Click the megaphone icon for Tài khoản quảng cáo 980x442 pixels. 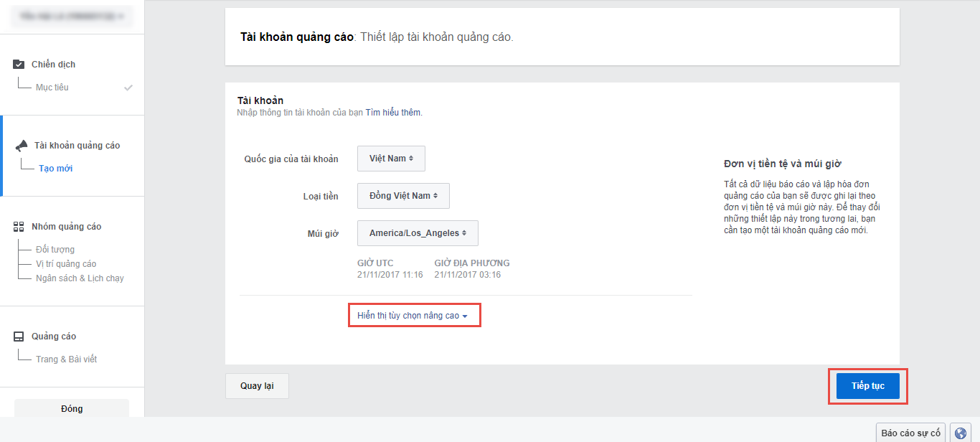(x=21, y=146)
